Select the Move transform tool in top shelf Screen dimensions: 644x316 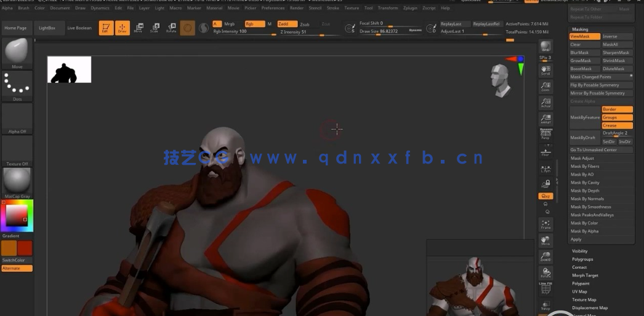139,28
